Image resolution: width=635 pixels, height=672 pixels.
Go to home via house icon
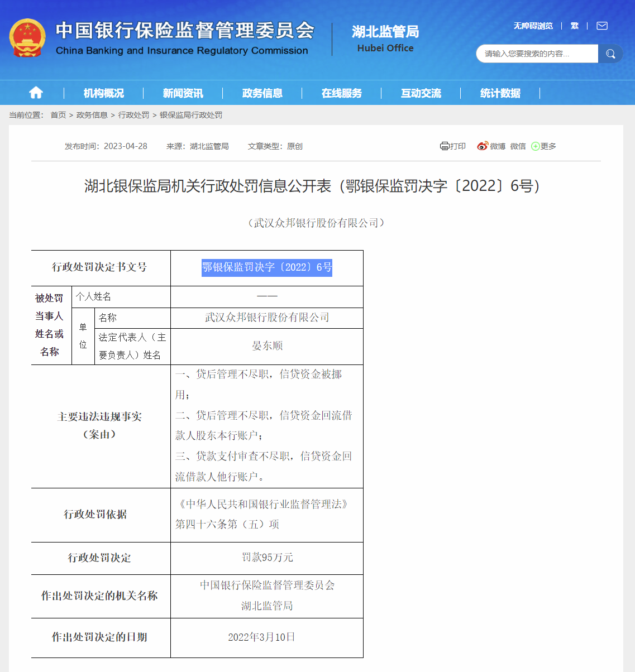(x=36, y=93)
